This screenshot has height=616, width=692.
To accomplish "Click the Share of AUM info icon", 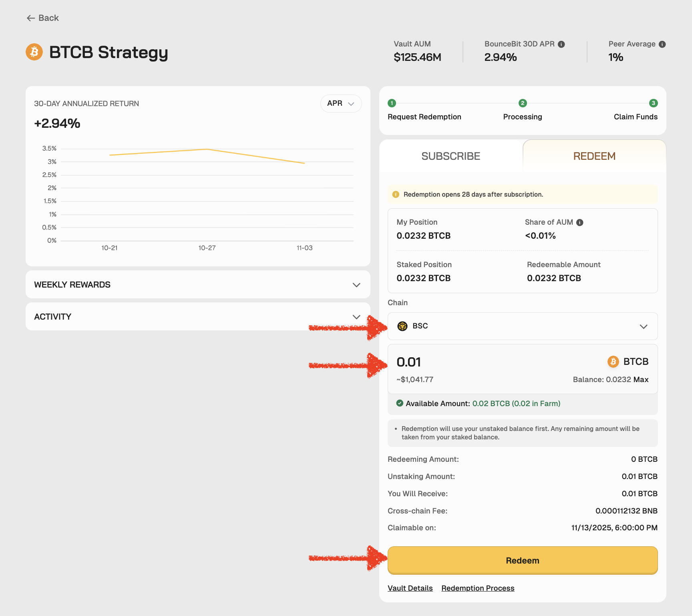I will [579, 223].
